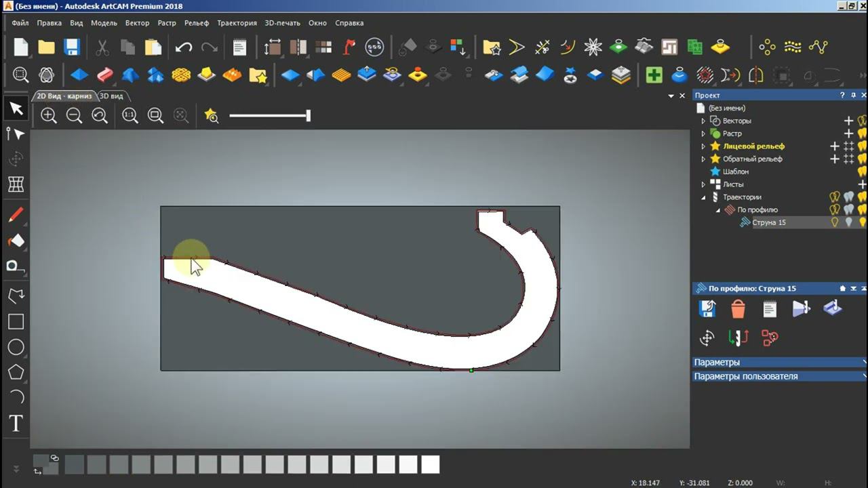Pick the white color swatch

click(x=431, y=464)
